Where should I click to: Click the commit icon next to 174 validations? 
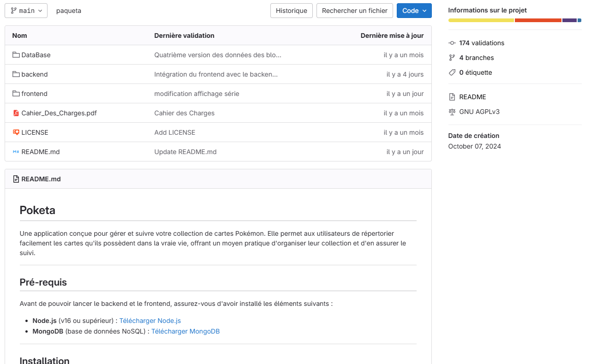coord(452,43)
